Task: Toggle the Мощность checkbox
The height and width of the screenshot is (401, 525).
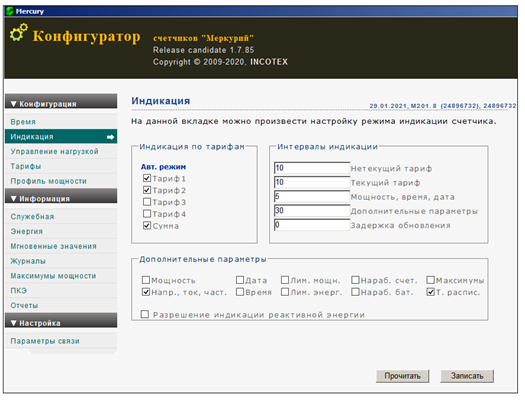Action: [x=146, y=280]
